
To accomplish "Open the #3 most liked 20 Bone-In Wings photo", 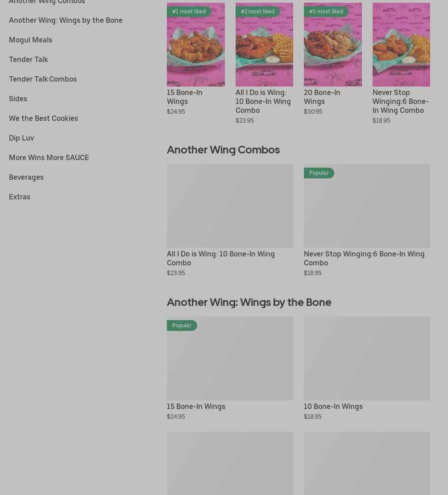I will click(x=333, y=45).
